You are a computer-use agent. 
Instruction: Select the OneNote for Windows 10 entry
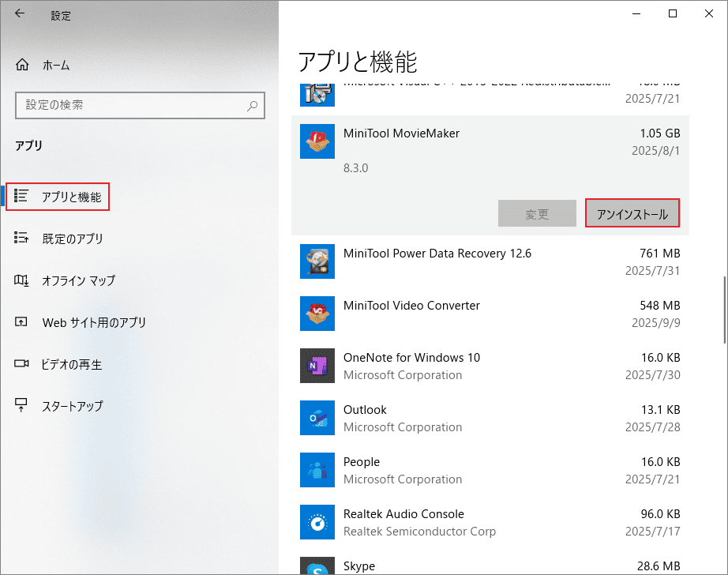490,366
